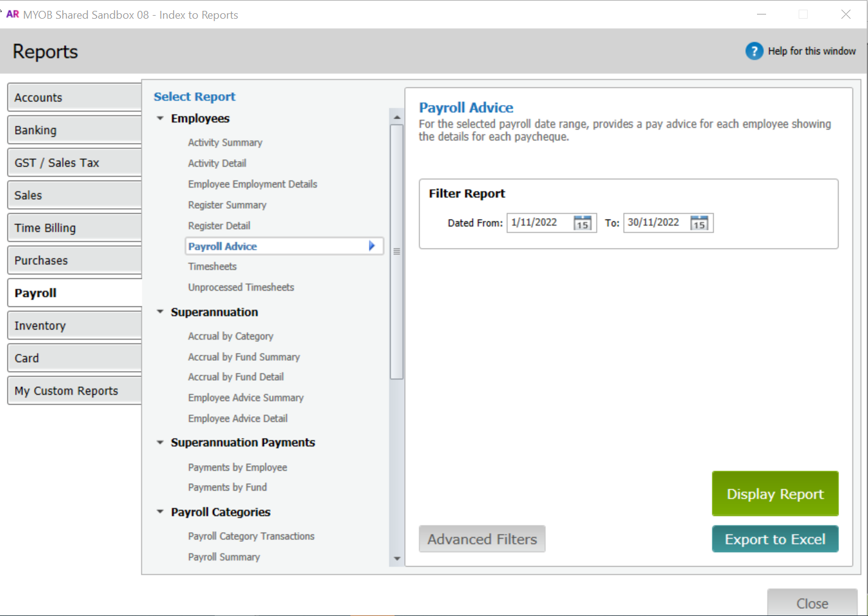This screenshot has width=868, height=616.
Task: Select Employee Employment Details report
Action: point(253,184)
